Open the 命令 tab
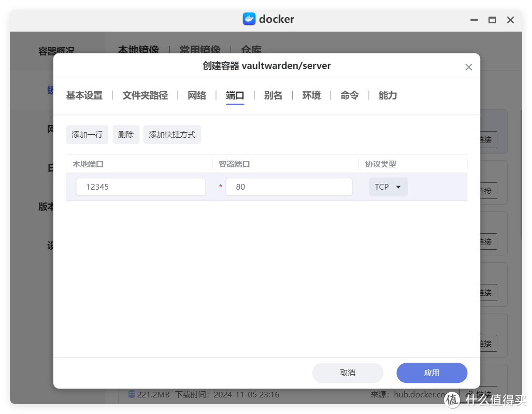Image resolution: width=532 pixels, height=414 pixels. 350,95
